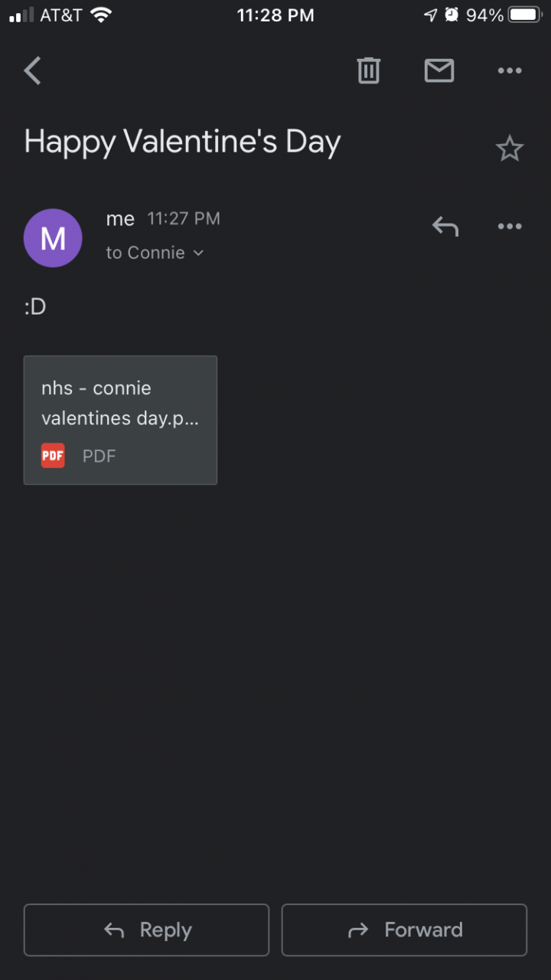Open message-level three-dot menu
Viewport: 551px width, 980px height.
point(510,227)
